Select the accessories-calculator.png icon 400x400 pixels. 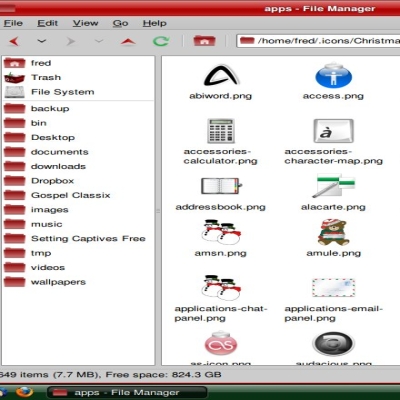coord(221,131)
